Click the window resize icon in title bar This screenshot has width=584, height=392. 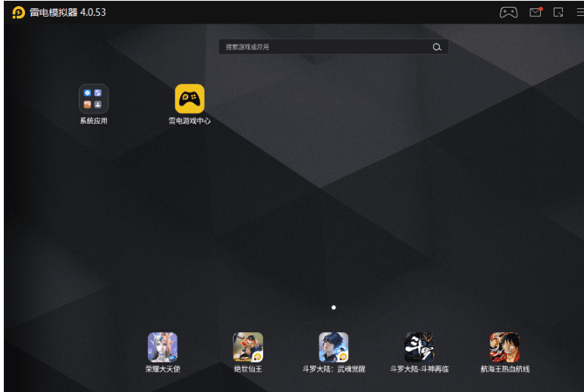click(558, 12)
